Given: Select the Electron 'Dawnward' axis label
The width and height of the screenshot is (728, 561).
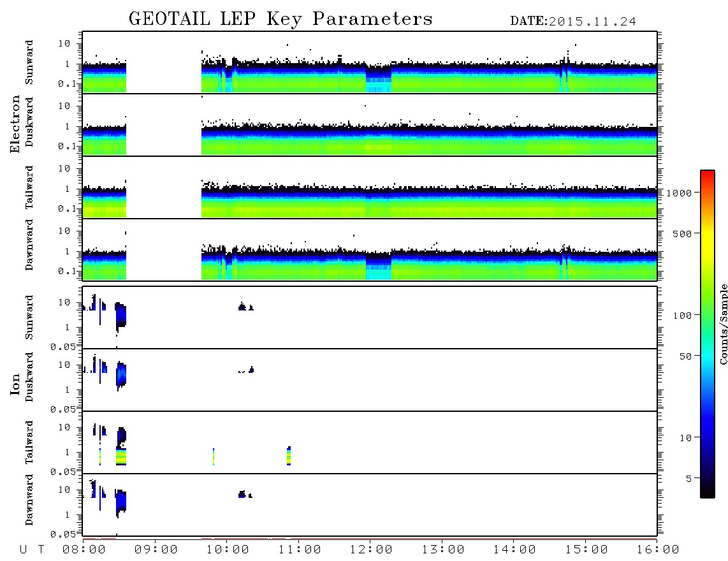Looking at the screenshot, I should [29, 245].
